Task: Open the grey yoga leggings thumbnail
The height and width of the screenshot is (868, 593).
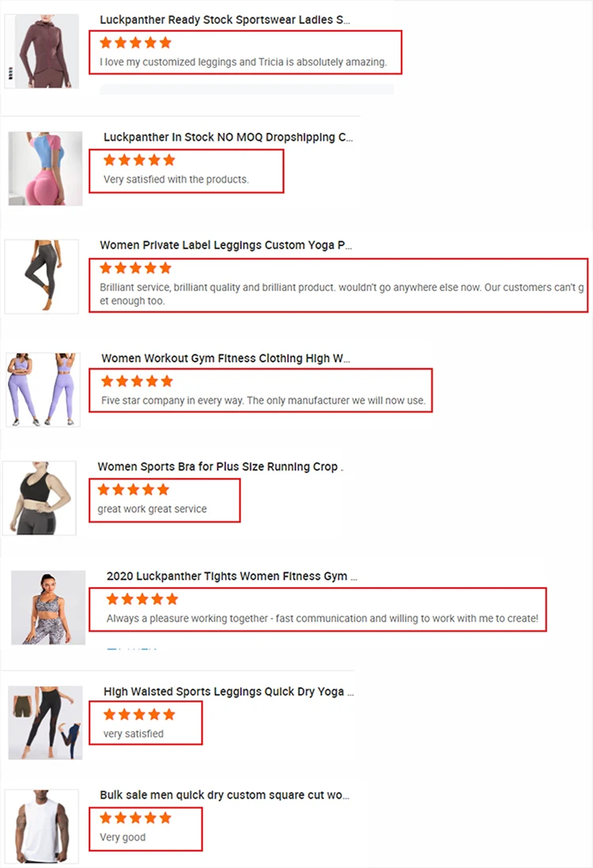Action: pyautogui.click(x=42, y=277)
